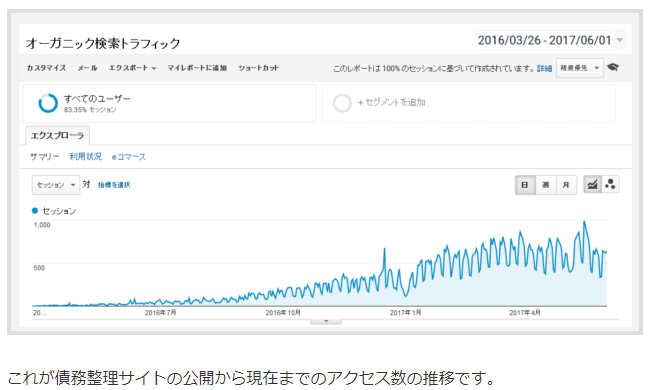Screen dimensions: 655x390
Task: Click カスタマイズ in the report toolbar
Action: (x=46, y=68)
